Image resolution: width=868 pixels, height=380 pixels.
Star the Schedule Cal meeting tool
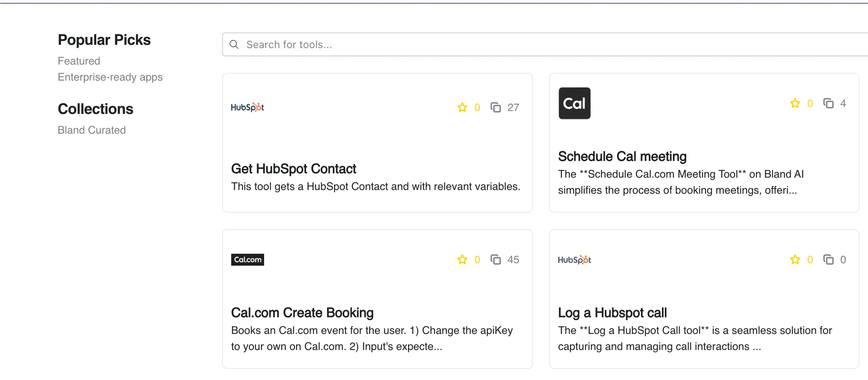coord(795,103)
